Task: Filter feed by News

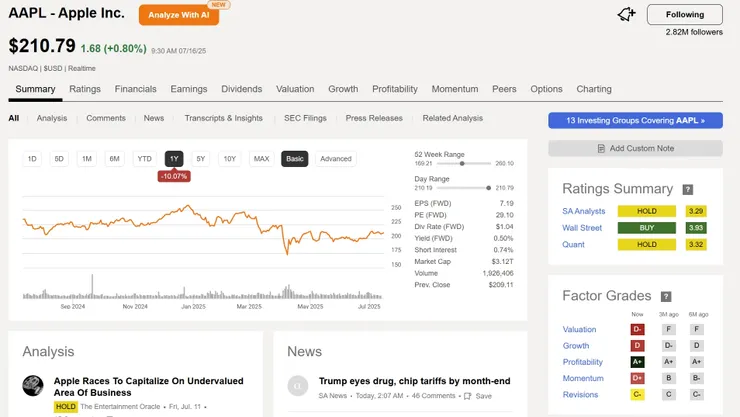Action: point(154,118)
